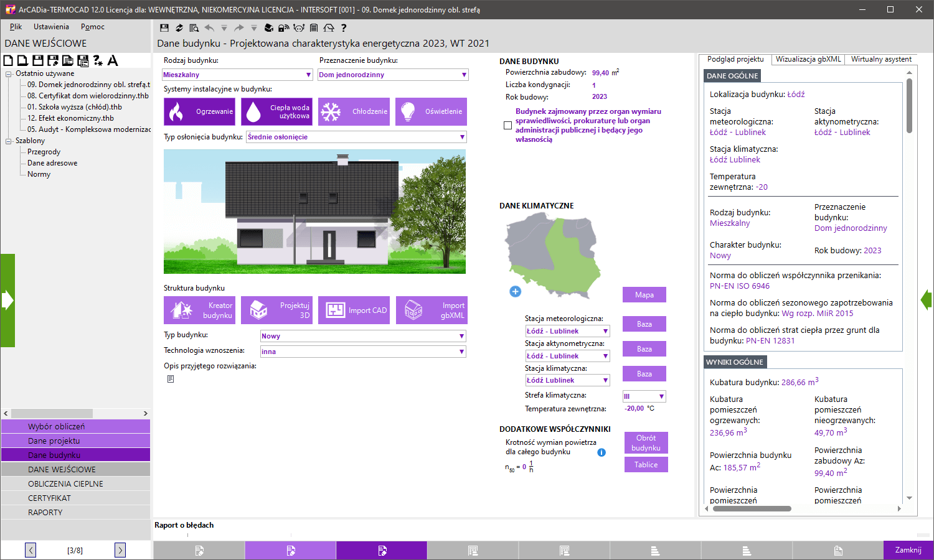934x560 pixels.
Task: Click the undo arrow in the toolbar
Action: 209,27
